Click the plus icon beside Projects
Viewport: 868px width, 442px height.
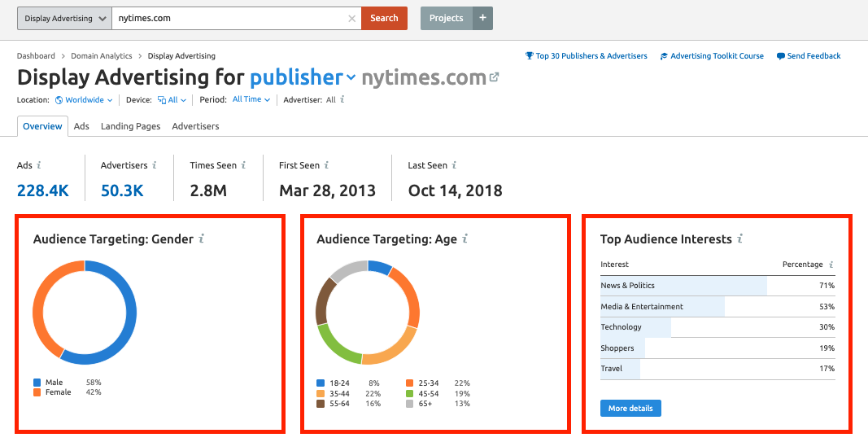pyautogui.click(x=482, y=18)
